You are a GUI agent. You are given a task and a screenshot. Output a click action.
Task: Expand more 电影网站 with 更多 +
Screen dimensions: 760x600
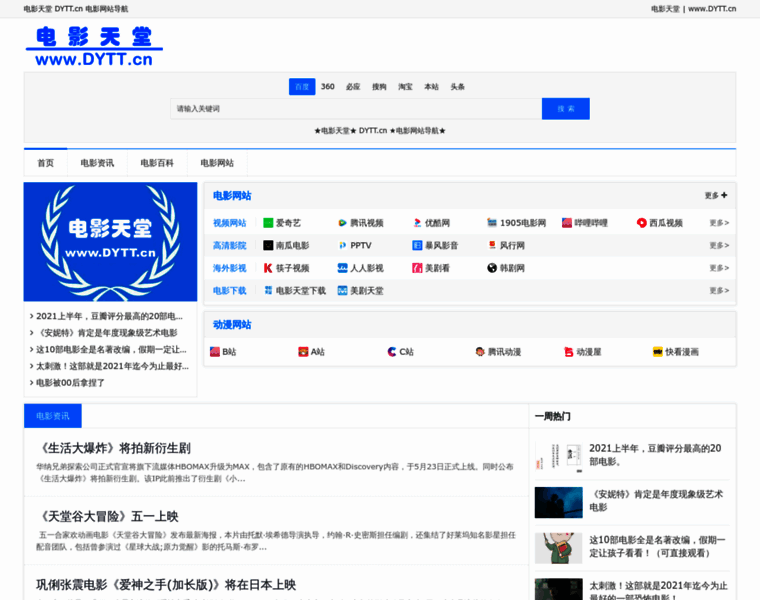point(716,196)
